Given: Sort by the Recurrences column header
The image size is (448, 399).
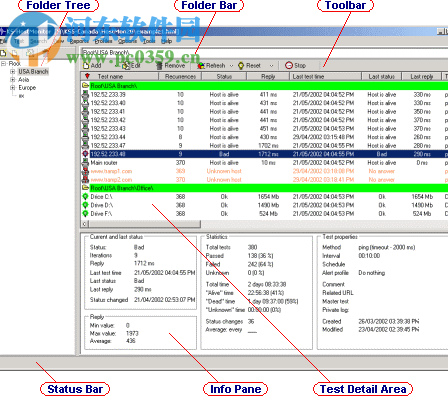Looking at the screenshot, I should click(179, 76).
